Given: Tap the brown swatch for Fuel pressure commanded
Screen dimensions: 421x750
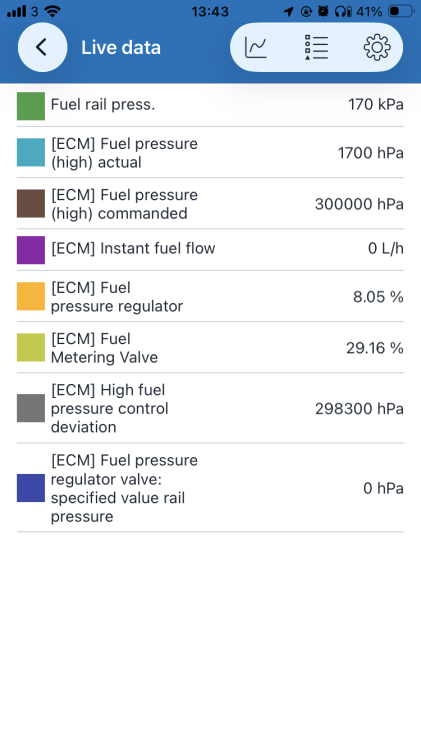Looking at the screenshot, I should click(x=31, y=203).
